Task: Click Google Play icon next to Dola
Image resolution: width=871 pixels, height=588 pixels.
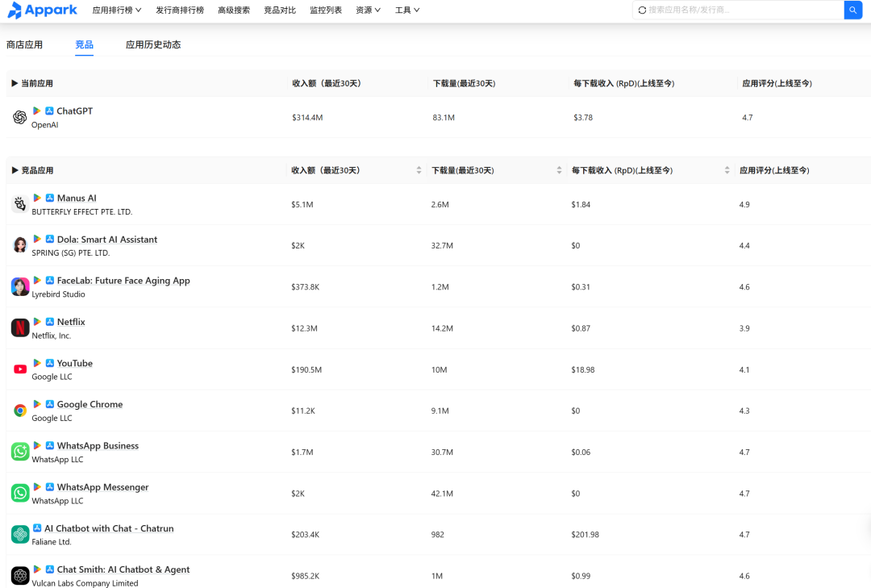Action: pyautogui.click(x=37, y=239)
